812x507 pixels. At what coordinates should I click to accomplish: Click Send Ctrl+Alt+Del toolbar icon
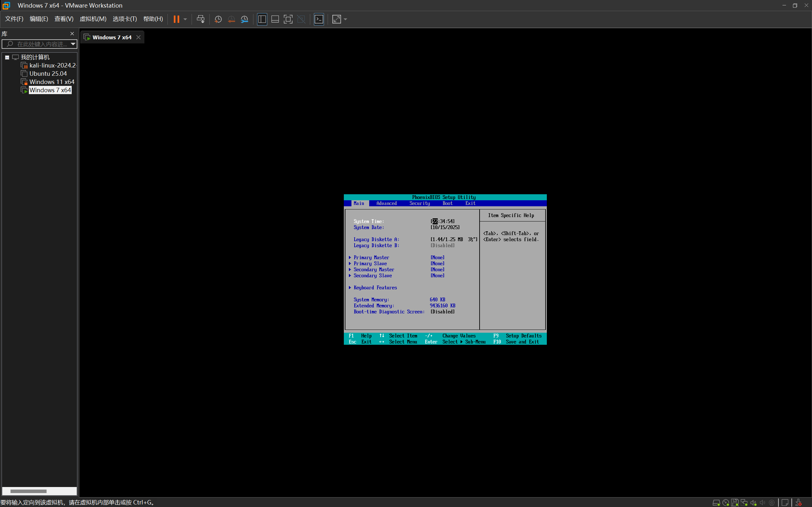[201, 19]
